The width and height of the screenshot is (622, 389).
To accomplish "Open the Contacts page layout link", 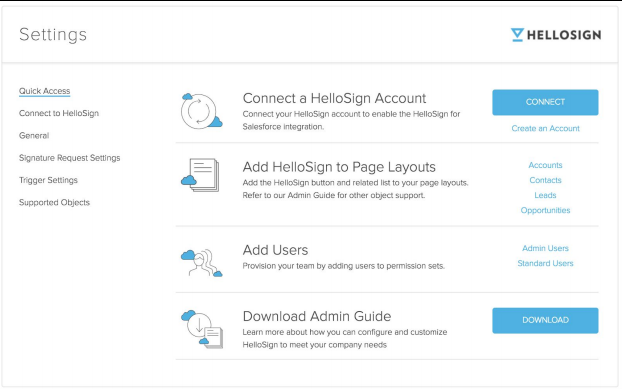I will click(545, 180).
